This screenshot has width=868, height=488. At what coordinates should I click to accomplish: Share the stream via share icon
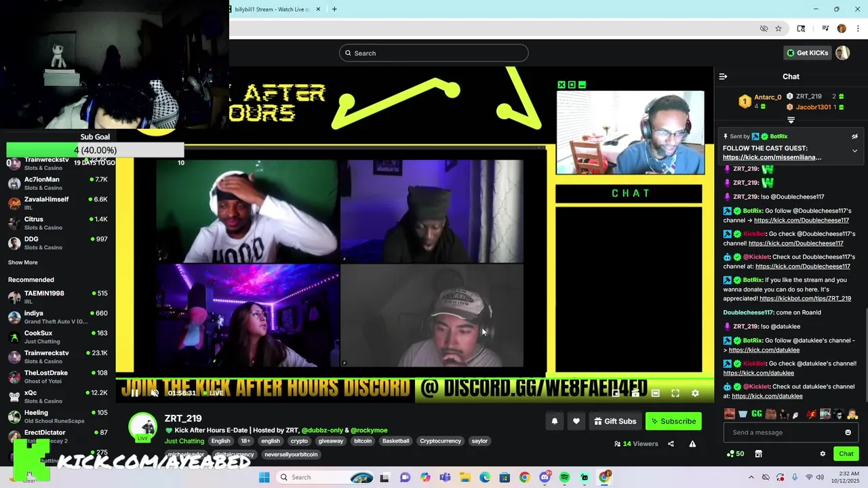tap(671, 444)
